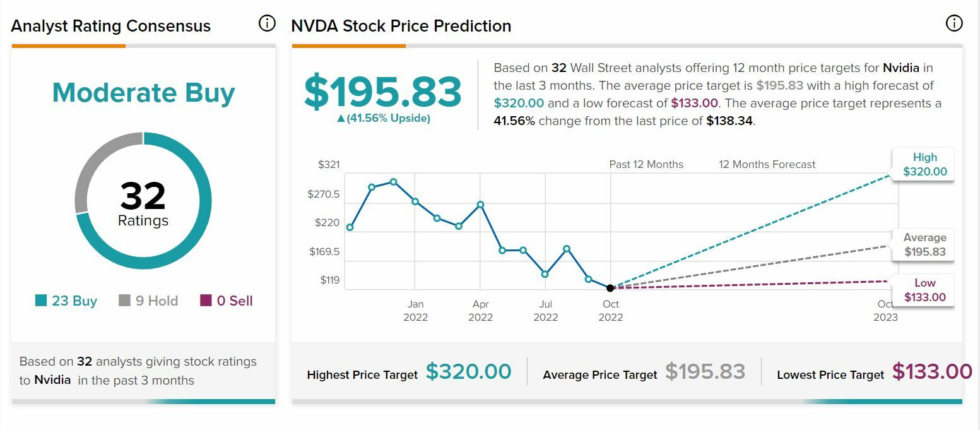Click the 12 Months Forecast chart label
Viewport: 980px width, 430px height.
767,164
